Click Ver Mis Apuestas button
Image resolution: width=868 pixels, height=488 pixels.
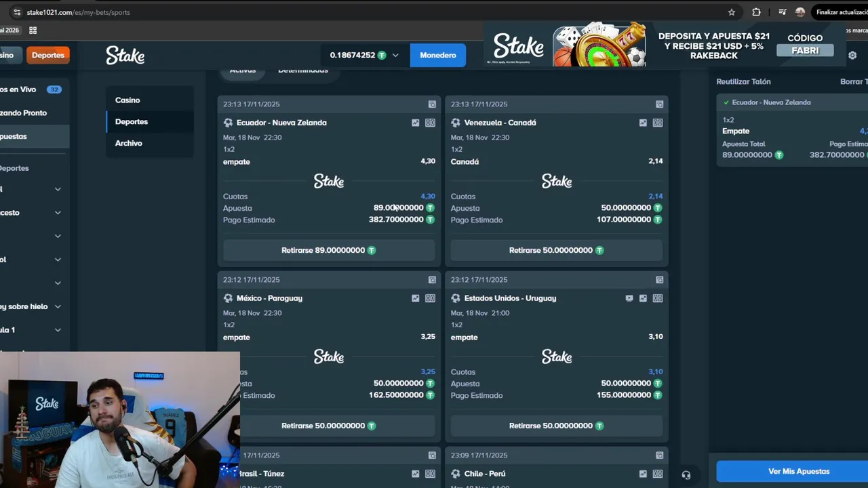(x=792, y=471)
